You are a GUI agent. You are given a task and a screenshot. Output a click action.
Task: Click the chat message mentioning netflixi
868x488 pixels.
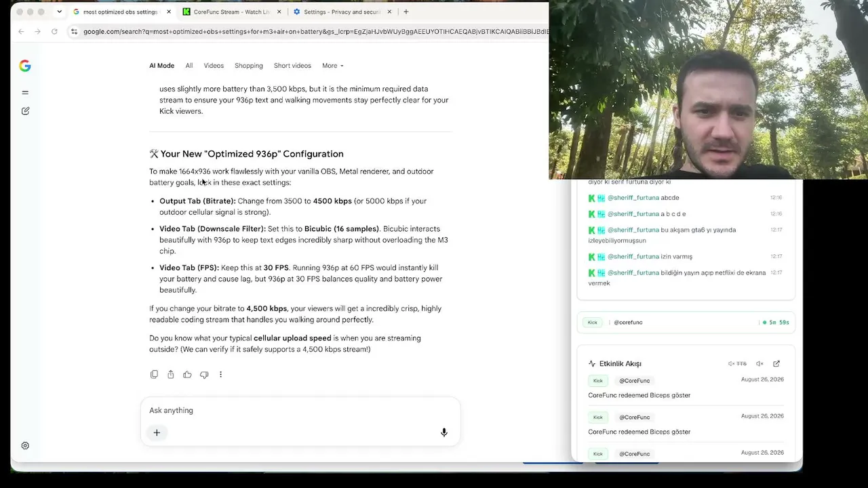(x=677, y=278)
